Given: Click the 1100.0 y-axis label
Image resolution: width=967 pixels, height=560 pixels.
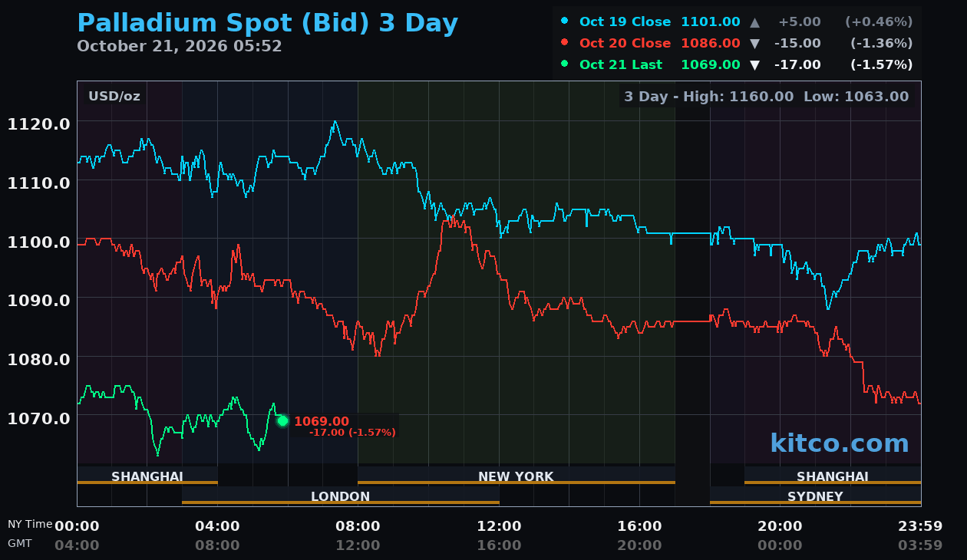Looking at the screenshot, I should coord(39,242).
